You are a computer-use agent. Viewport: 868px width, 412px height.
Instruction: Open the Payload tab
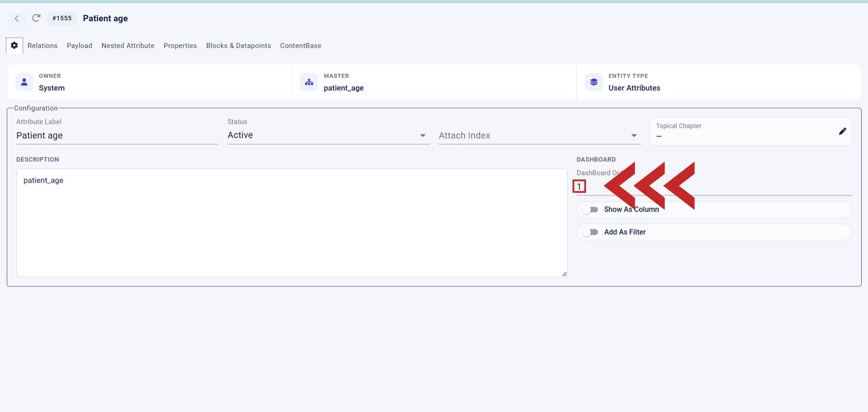click(x=80, y=46)
